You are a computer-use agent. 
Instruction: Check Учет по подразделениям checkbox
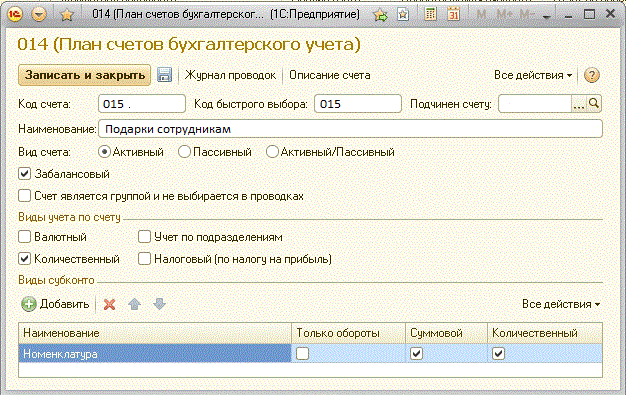(x=144, y=236)
